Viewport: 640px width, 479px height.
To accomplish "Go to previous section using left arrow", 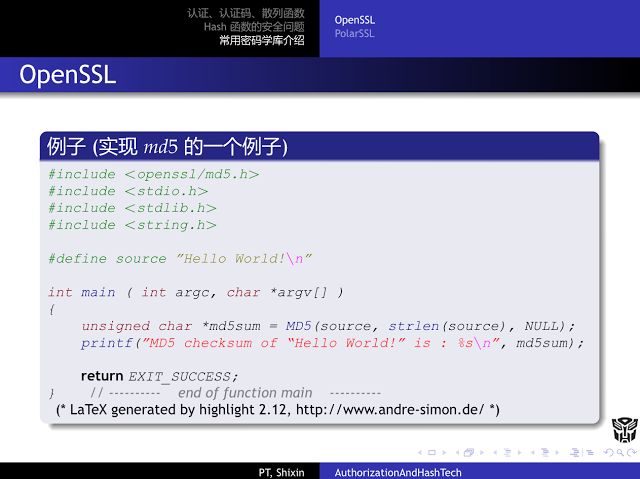I will point(533,452).
